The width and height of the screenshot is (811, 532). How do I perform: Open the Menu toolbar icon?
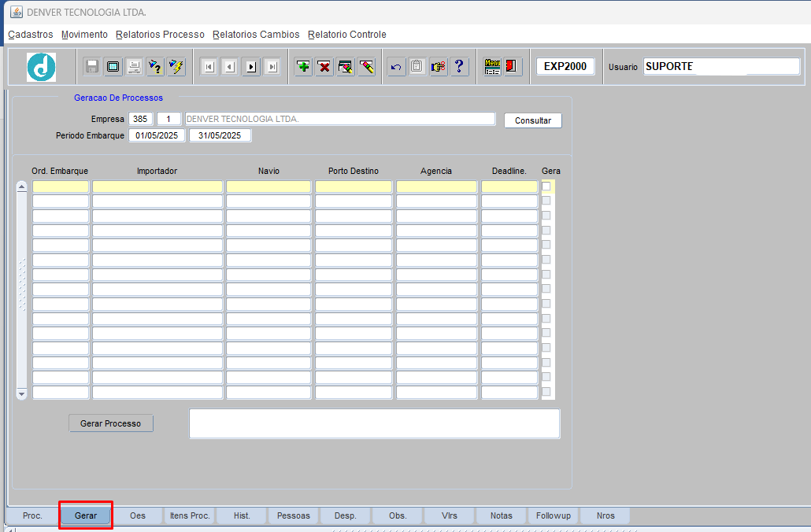coord(493,67)
